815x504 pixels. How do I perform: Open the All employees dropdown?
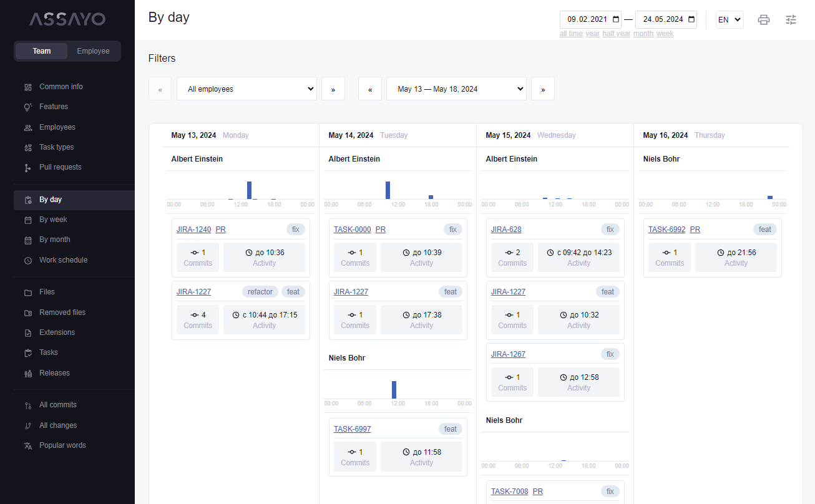click(x=246, y=89)
